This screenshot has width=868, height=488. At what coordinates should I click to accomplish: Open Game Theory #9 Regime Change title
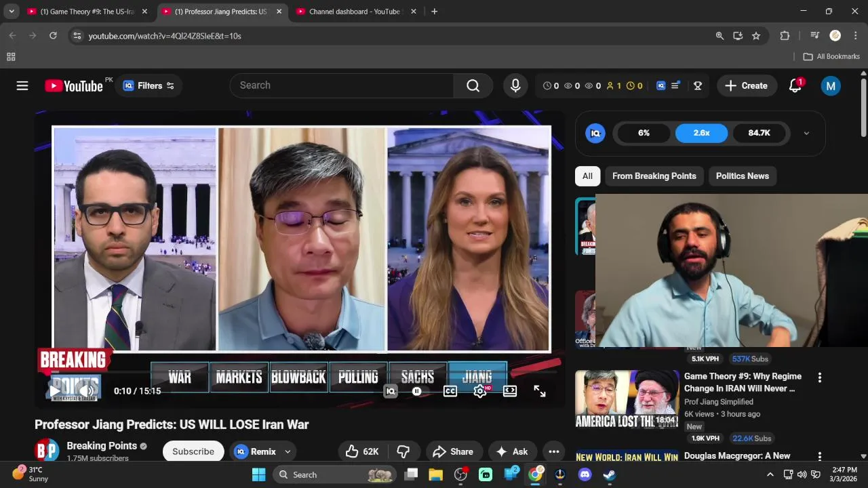743,382
